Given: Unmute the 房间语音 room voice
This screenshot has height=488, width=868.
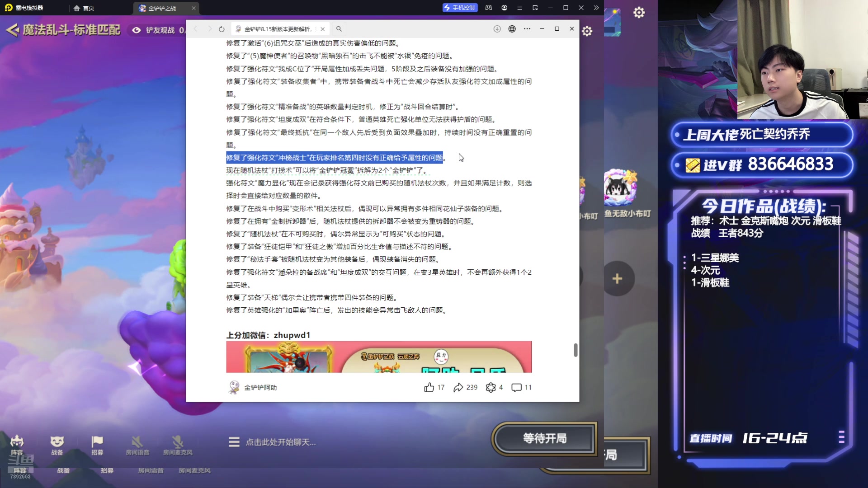Looking at the screenshot, I should [x=137, y=443].
